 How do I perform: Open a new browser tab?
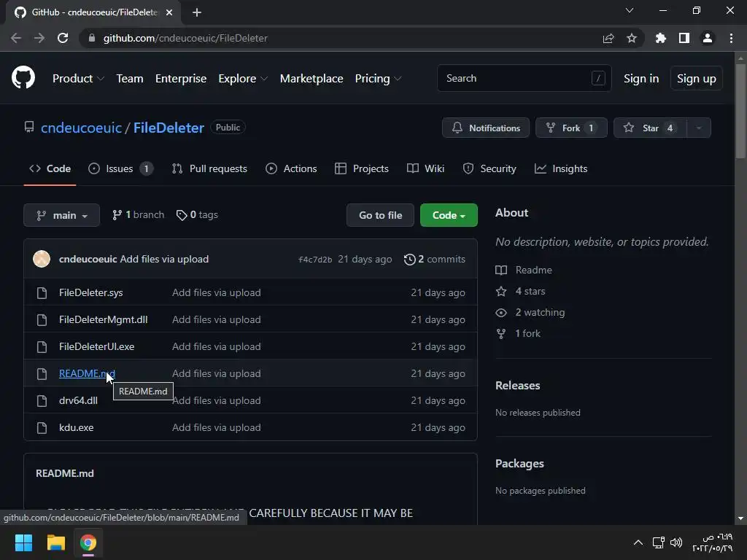coord(197,12)
